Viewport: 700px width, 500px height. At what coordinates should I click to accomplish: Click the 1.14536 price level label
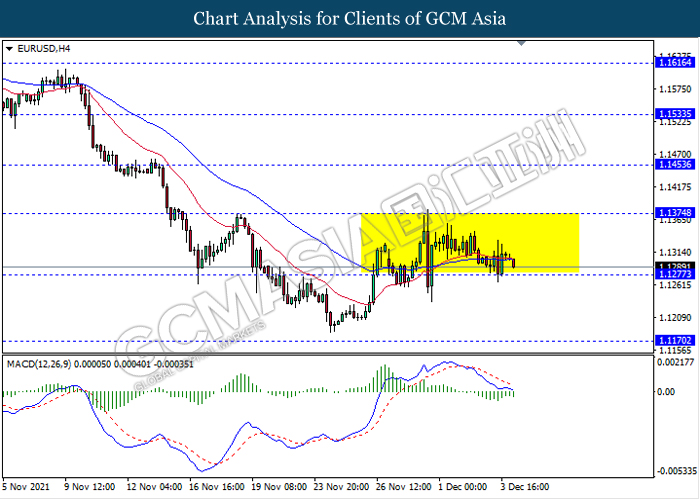click(675, 164)
